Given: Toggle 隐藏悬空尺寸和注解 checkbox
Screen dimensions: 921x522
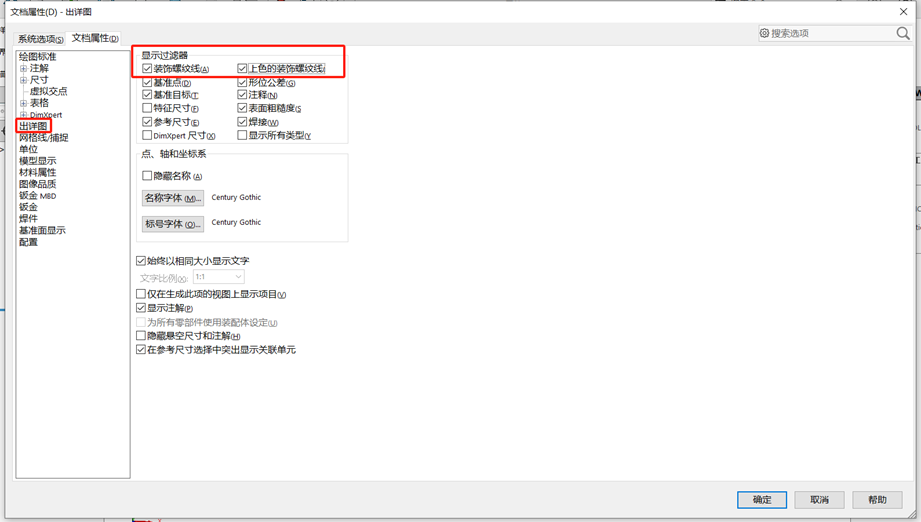Looking at the screenshot, I should click(141, 336).
